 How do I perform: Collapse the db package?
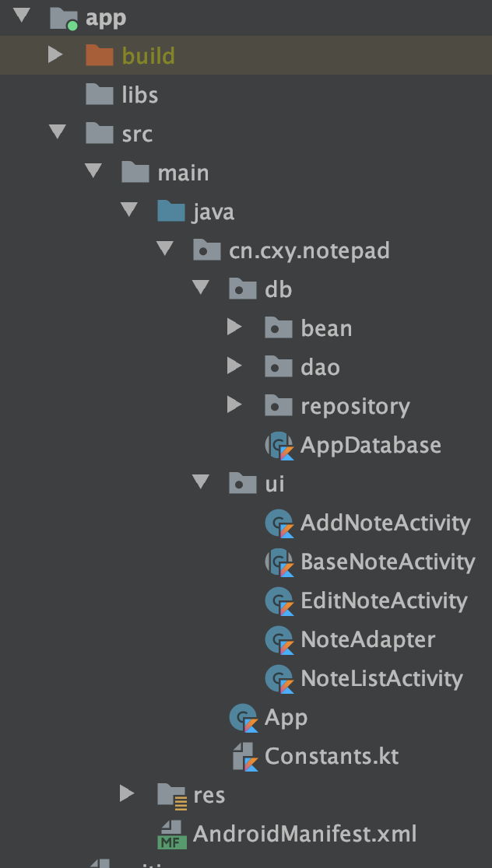(201, 289)
